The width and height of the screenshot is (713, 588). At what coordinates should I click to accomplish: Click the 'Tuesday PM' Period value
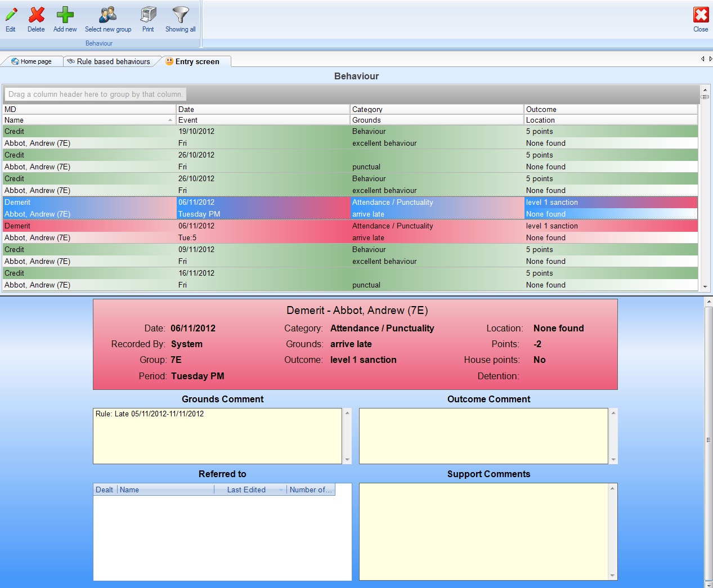click(x=198, y=376)
